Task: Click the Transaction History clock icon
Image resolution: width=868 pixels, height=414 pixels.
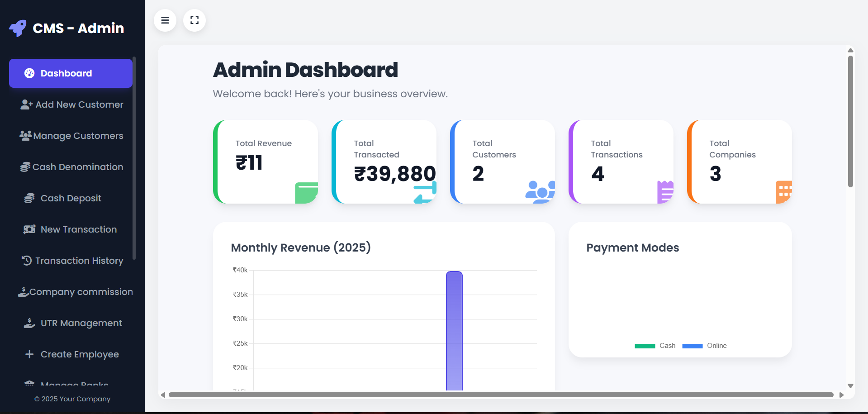Action: [27, 261]
